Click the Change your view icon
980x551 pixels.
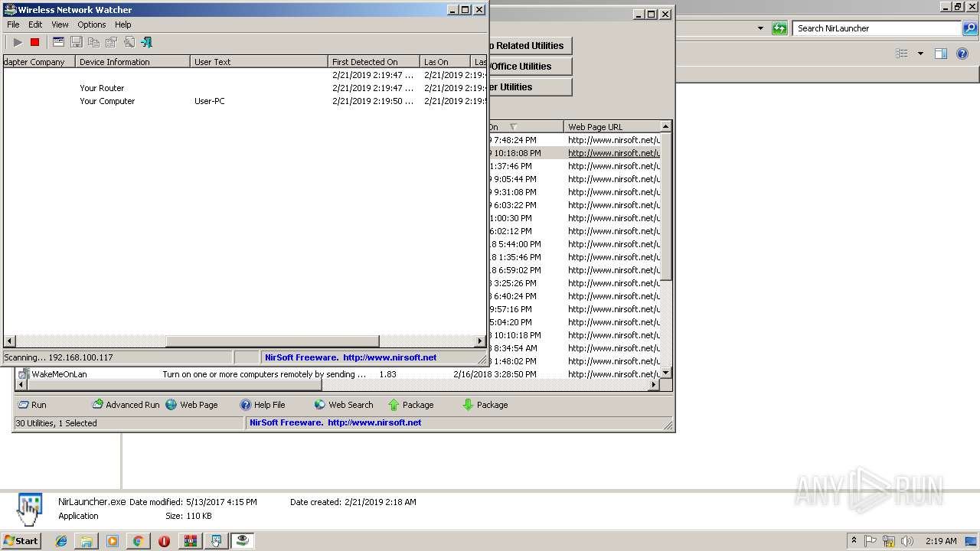902,54
